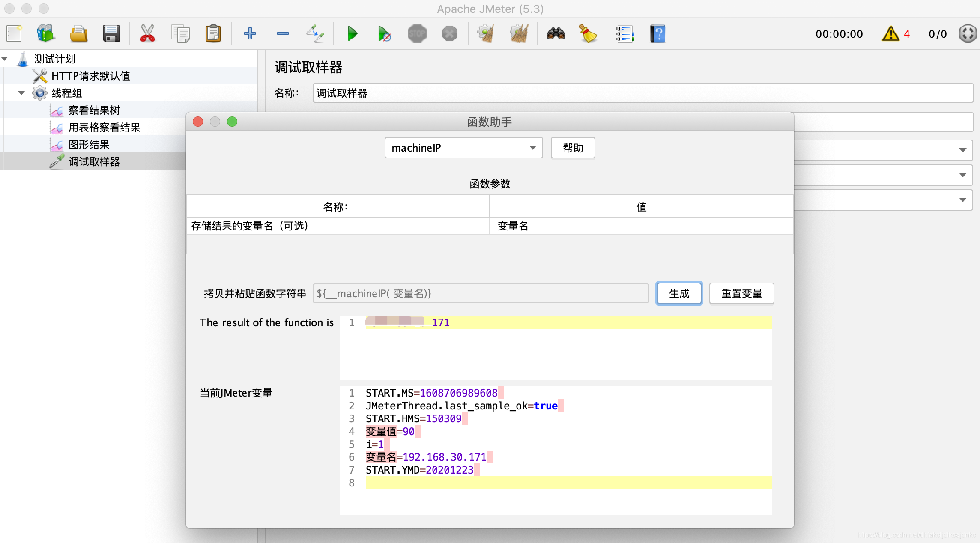Click the binoculars Search icon
980x543 pixels.
coord(556,33)
